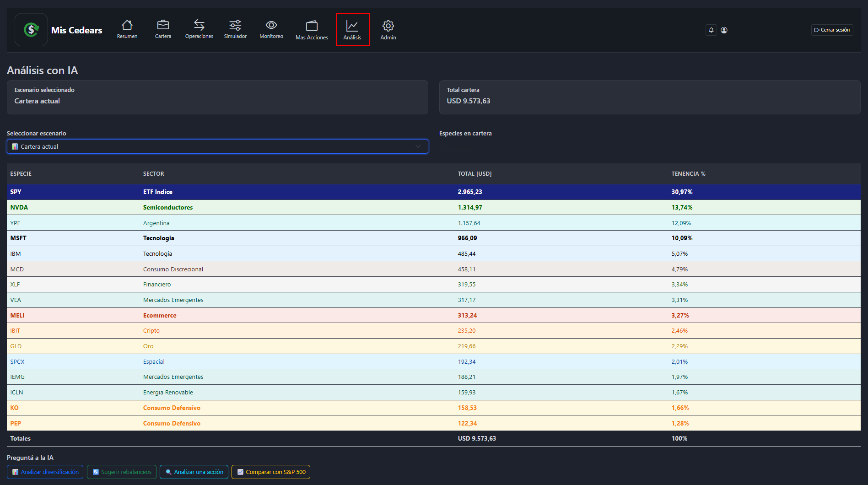
Task: Click the Mis Cedears dollar logo icon
Action: 31,30
